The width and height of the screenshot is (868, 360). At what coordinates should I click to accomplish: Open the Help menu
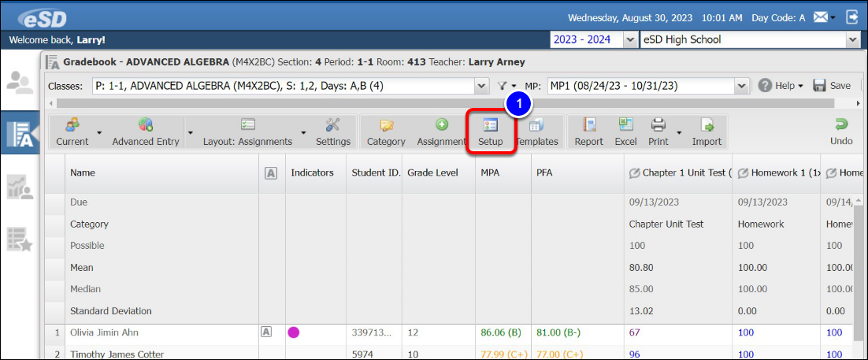pyautogui.click(x=781, y=86)
